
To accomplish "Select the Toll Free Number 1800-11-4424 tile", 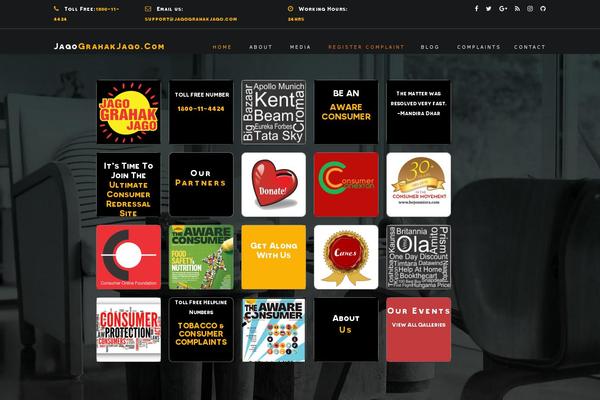I will 201,112.
